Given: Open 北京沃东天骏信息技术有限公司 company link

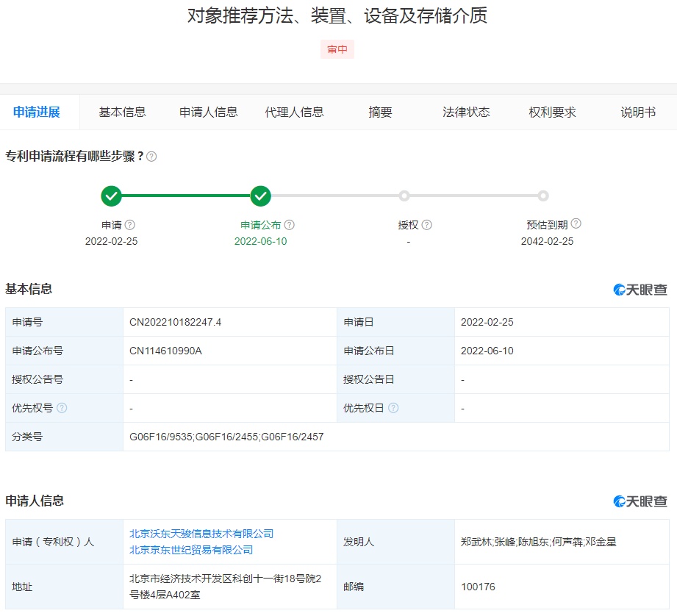Looking at the screenshot, I should [201, 534].
